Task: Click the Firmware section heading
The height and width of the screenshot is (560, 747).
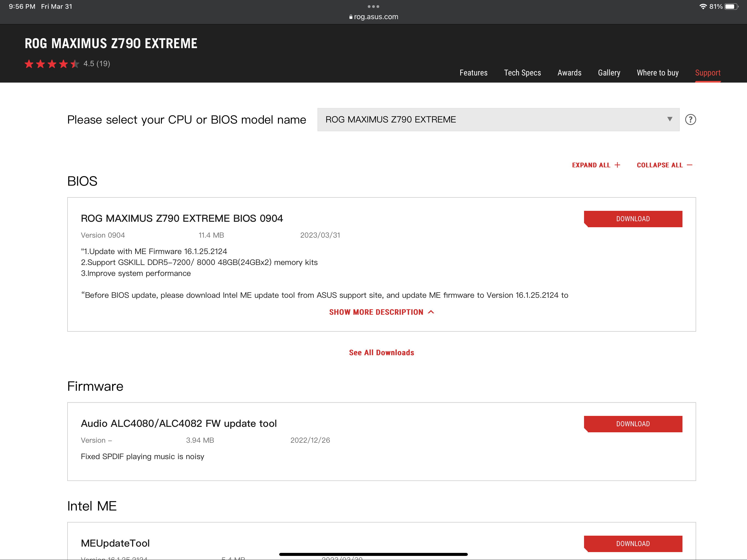Action: click(95, 386)
